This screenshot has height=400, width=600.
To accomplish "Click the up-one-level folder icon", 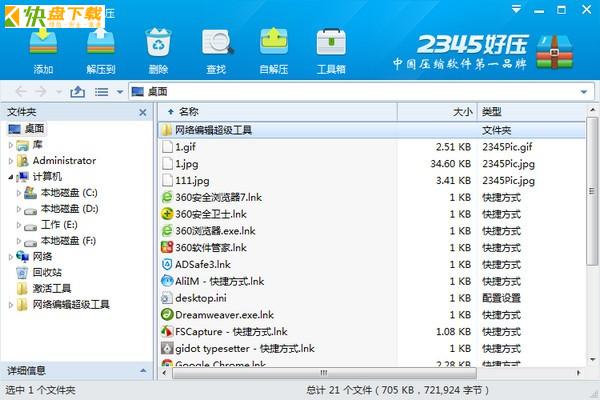I will (x=78, y=92).
